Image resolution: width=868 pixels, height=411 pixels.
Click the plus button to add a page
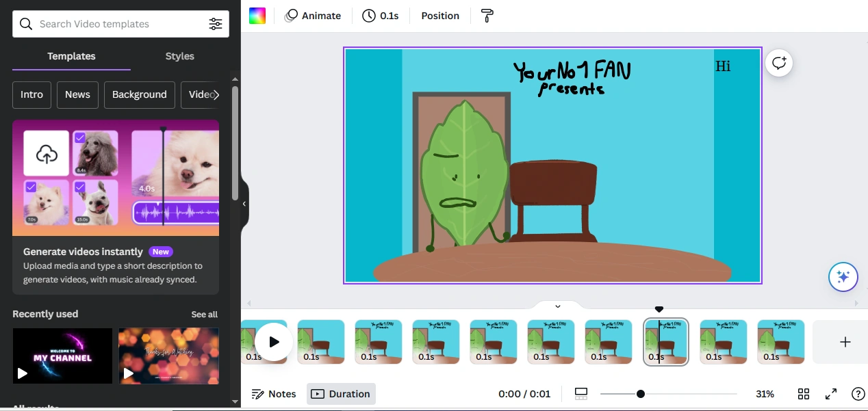tap(845, 342)
